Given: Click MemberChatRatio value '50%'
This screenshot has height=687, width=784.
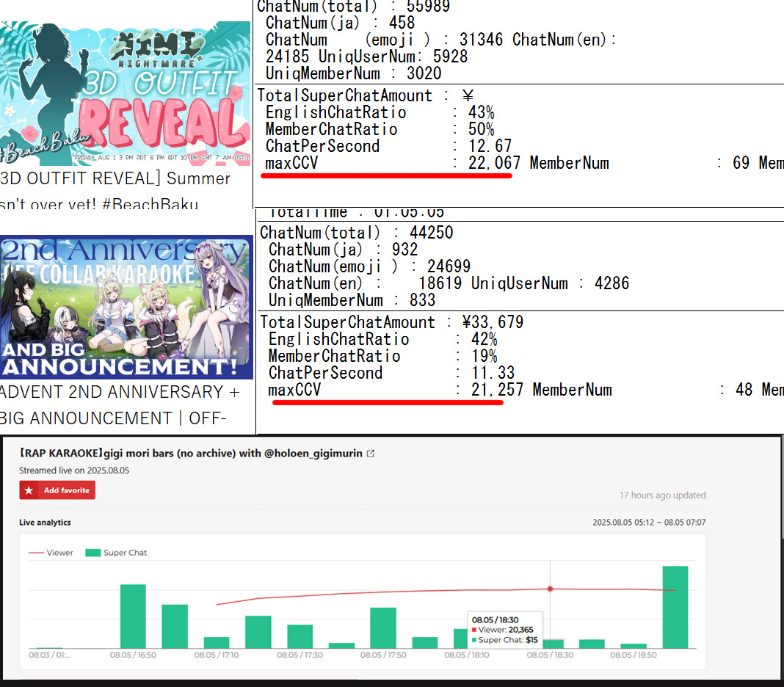Looking at the screenshot, I should (x=481, y=129).
